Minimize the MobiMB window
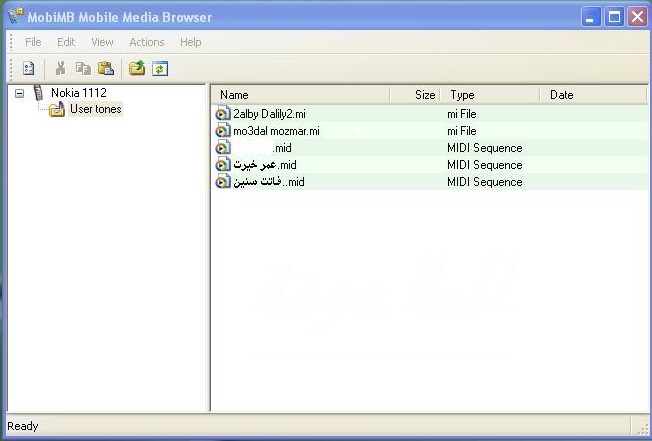 click(x=591, y=17)
